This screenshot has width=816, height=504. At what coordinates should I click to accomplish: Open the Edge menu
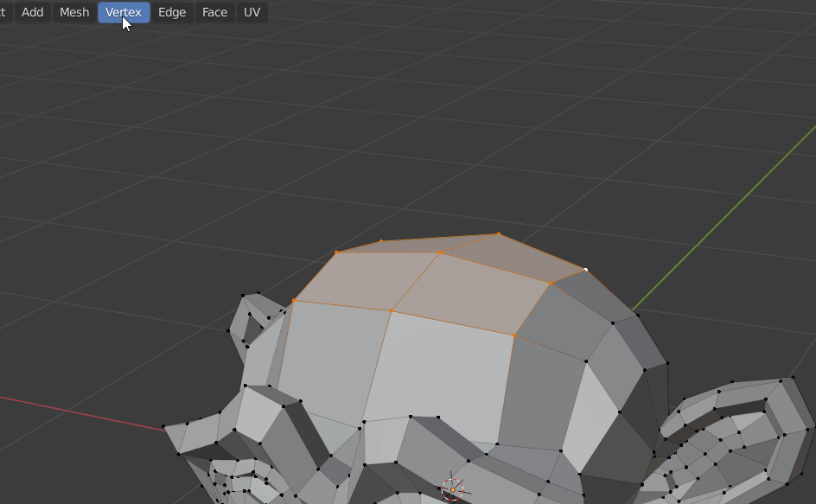click(172, 12)
